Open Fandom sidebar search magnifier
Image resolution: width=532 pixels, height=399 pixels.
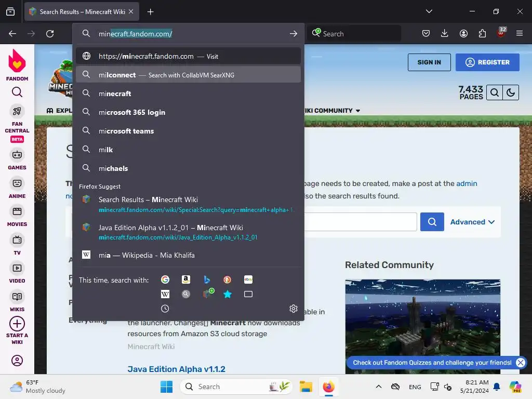[x=17, y=92]
